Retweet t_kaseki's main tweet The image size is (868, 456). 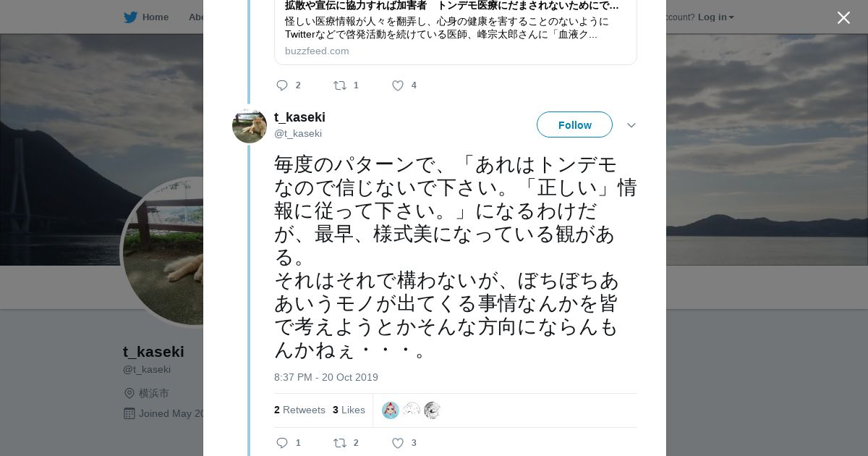pyautogui.click(x=339, y=443)
